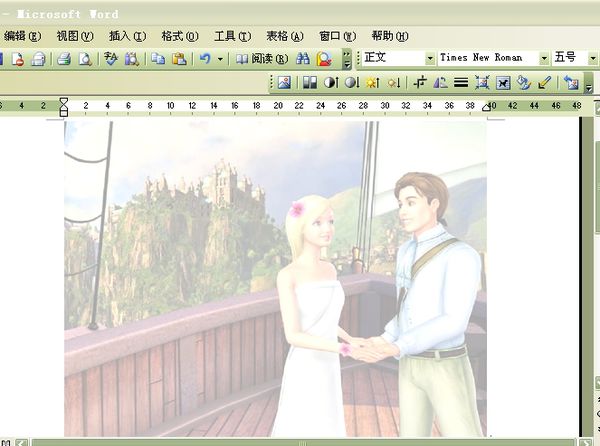Open the 编辑(E) menu

[x=22, y=36]
